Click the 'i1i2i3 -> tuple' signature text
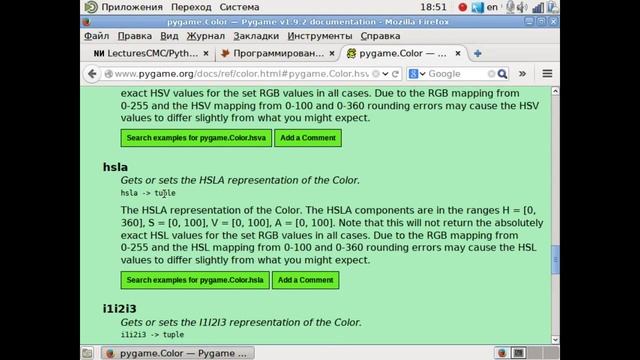Viewport: 640px width, 360px height. 152,335
